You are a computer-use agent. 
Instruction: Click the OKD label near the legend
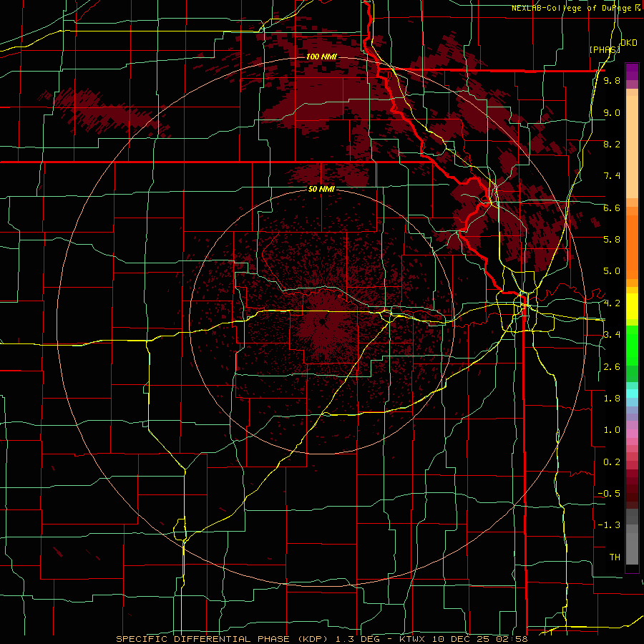629,43
